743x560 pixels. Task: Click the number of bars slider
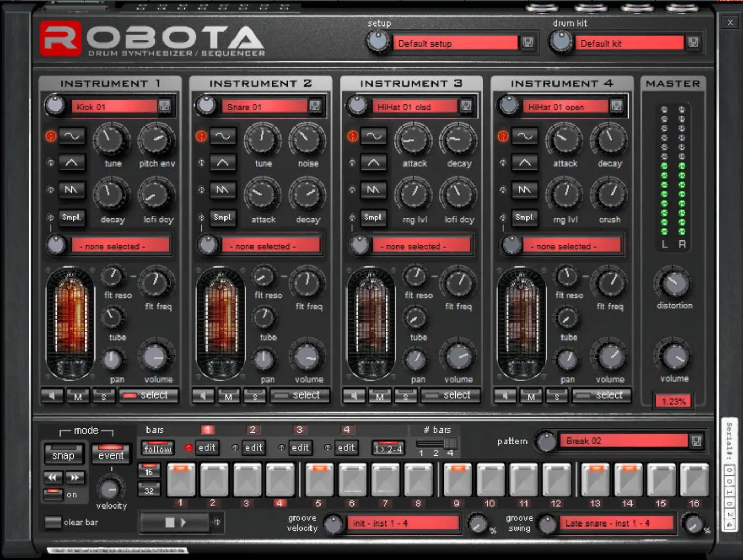click(x=436, y=443)
